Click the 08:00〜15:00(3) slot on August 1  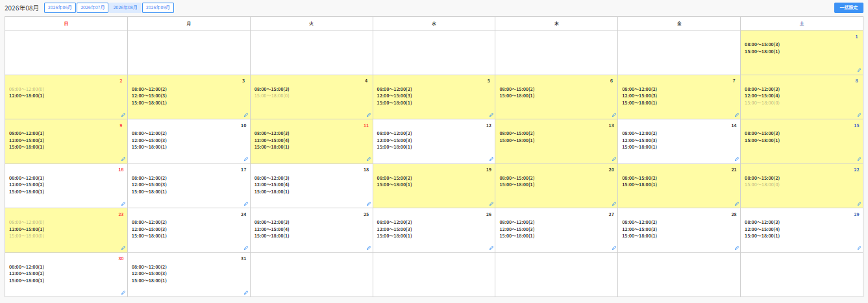tap(762, 45)
